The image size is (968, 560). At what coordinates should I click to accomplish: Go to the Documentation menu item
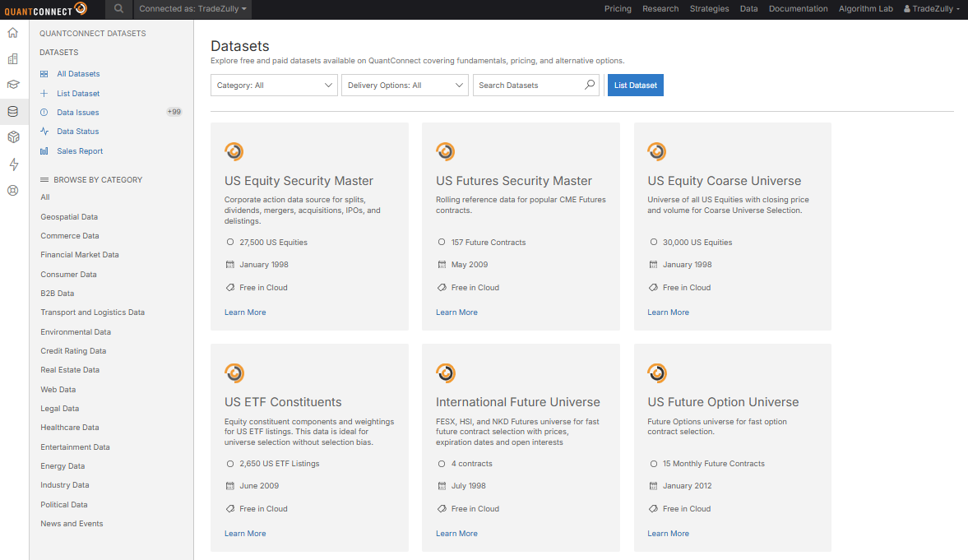tap(799, 9)
